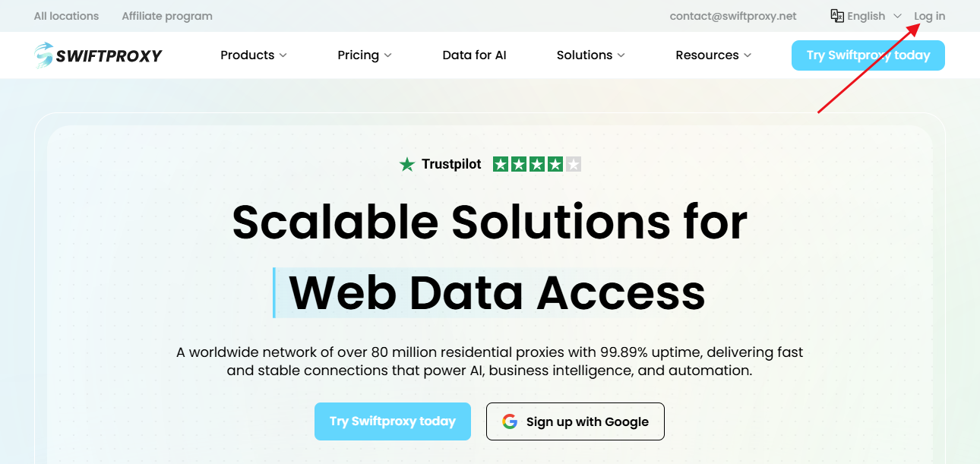Go to Data for AI page

(474, 55)
